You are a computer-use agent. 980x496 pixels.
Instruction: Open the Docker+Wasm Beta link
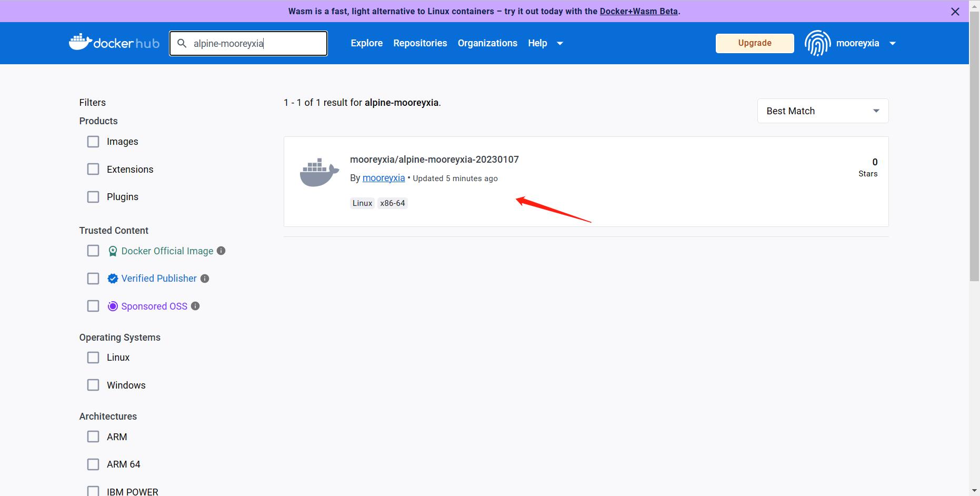pos(638,11)
